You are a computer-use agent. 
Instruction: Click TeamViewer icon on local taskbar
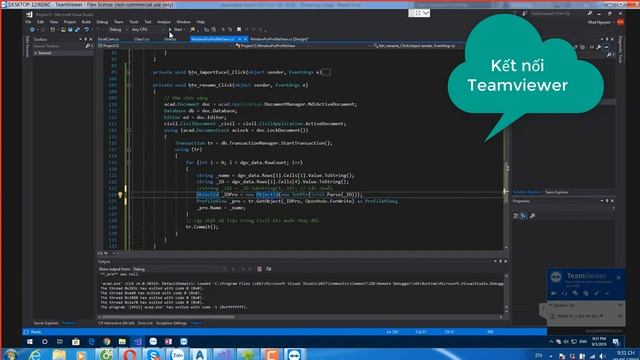pyautogui.click(x=294, y=355)
